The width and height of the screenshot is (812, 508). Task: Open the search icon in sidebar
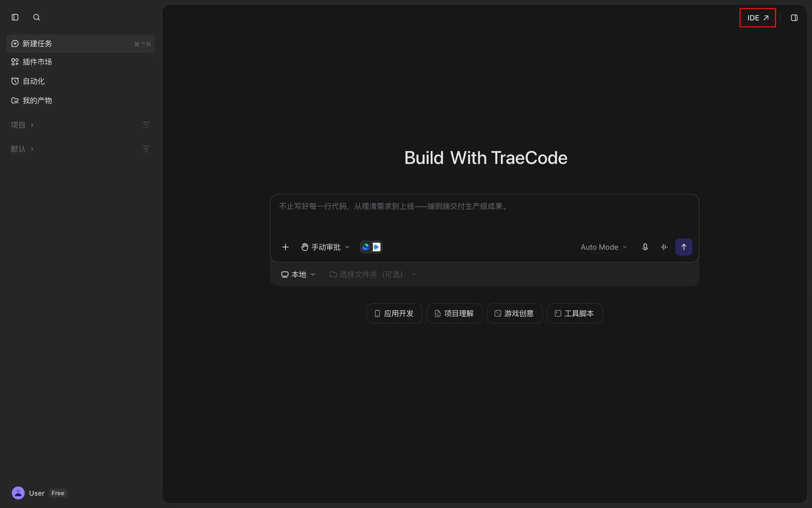pos(37,17)
